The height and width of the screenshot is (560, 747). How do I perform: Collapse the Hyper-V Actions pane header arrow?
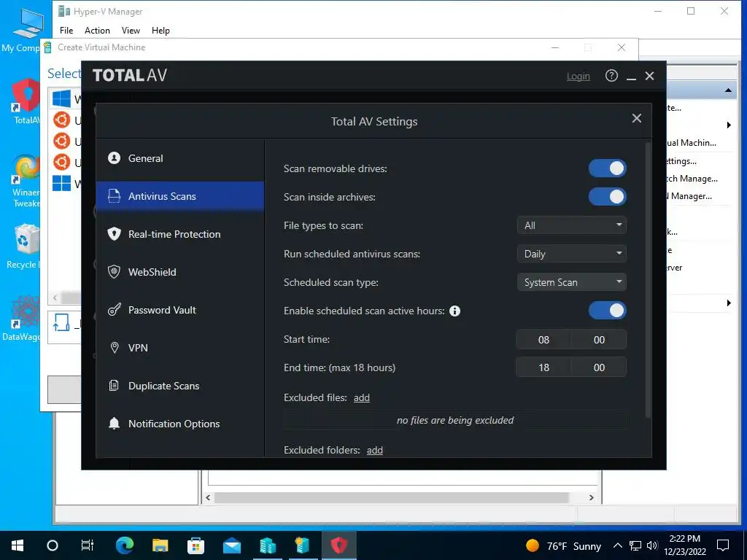tap(729, 90)
